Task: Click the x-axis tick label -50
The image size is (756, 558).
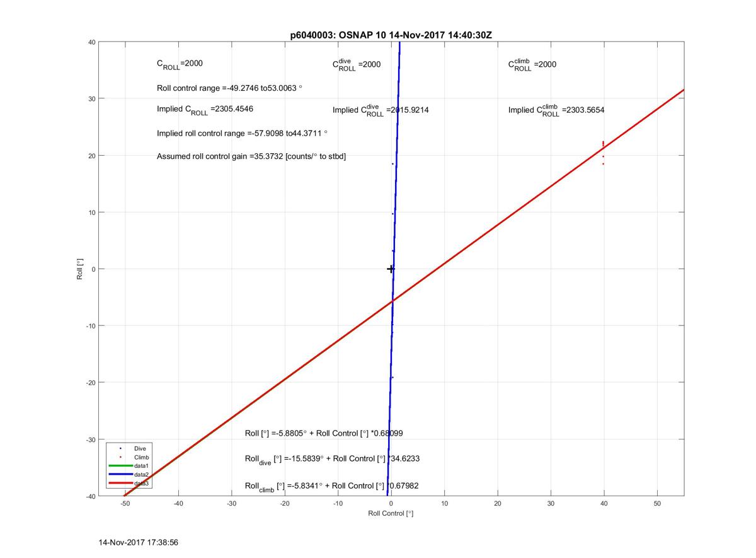Action: coord(125,504)
